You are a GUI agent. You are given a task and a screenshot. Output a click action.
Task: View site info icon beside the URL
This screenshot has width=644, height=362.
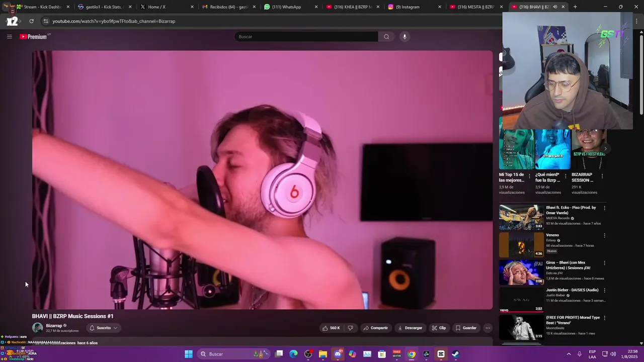coord(46,21)
